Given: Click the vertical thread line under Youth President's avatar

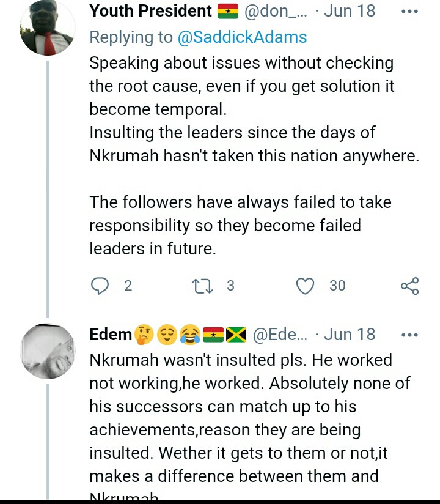Looking at the screenshot, I should point(47,183).
